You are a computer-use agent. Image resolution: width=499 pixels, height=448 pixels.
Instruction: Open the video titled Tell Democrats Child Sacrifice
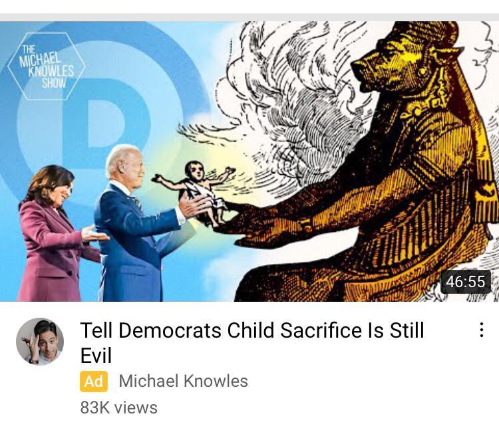pos(252,342)
